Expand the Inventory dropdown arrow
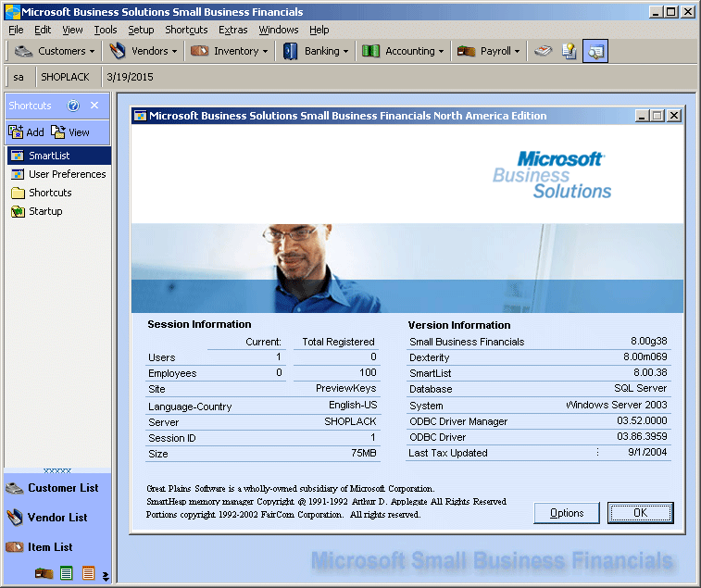Viewport: 701px width, 588px height. 265,52
